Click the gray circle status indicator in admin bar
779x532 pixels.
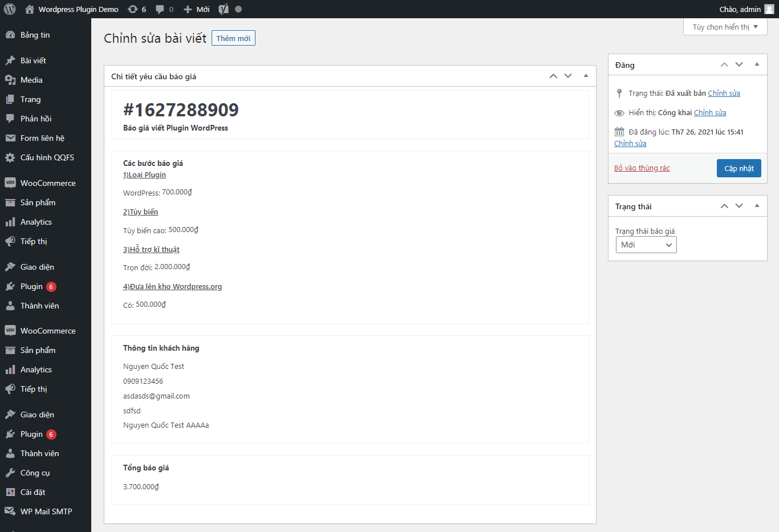pos(238,9)
